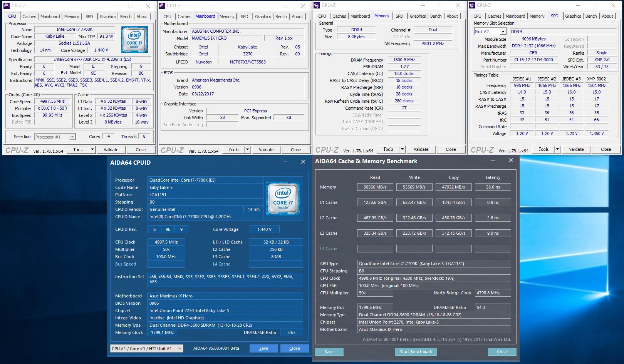The height and width of the screenshot is (364, 624).
Task: Click Validate button in CPU-Z Mainboard window
Action: click(x=266, y=150)
